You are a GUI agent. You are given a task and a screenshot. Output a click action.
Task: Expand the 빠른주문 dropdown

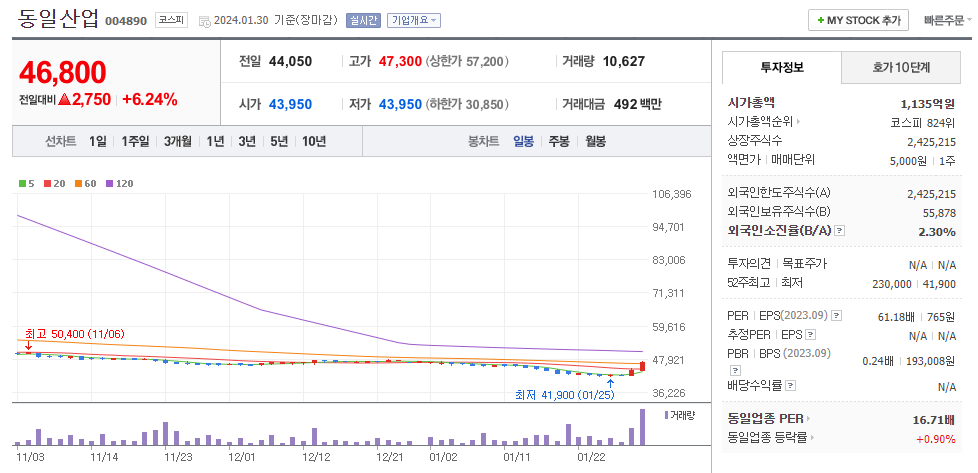(947, 20)
